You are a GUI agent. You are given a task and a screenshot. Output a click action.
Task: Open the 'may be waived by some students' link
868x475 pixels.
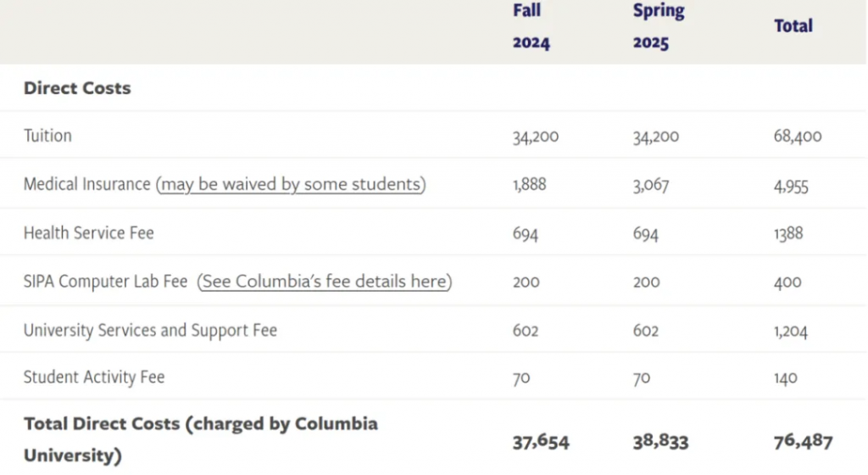click(x=292, y=184)
